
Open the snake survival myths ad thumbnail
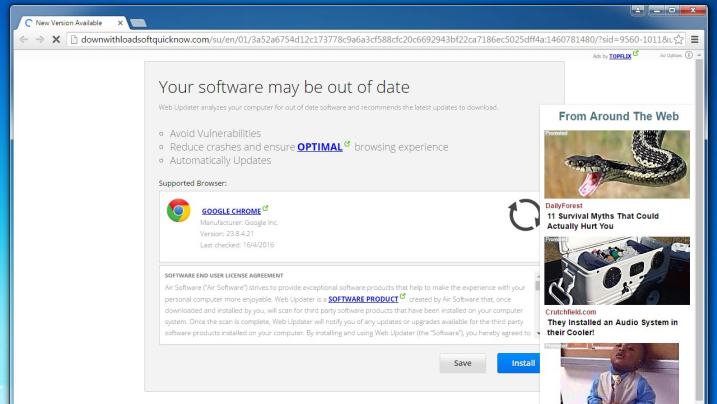(x=616, y=165)
